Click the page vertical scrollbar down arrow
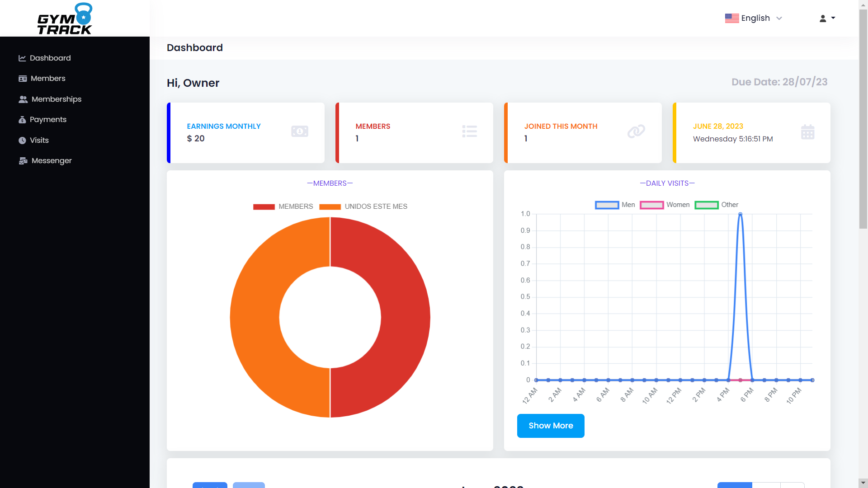Screen dimensions: 868x488 pos(863,483)
